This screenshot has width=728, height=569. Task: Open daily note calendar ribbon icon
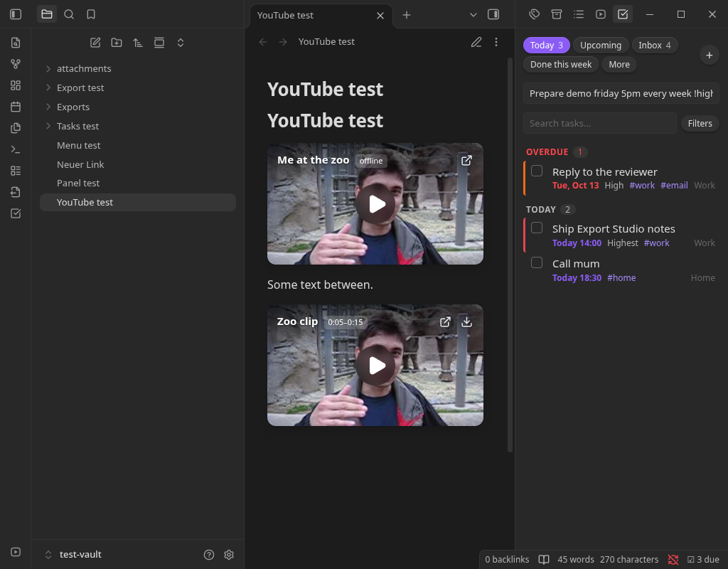point(16,107)
